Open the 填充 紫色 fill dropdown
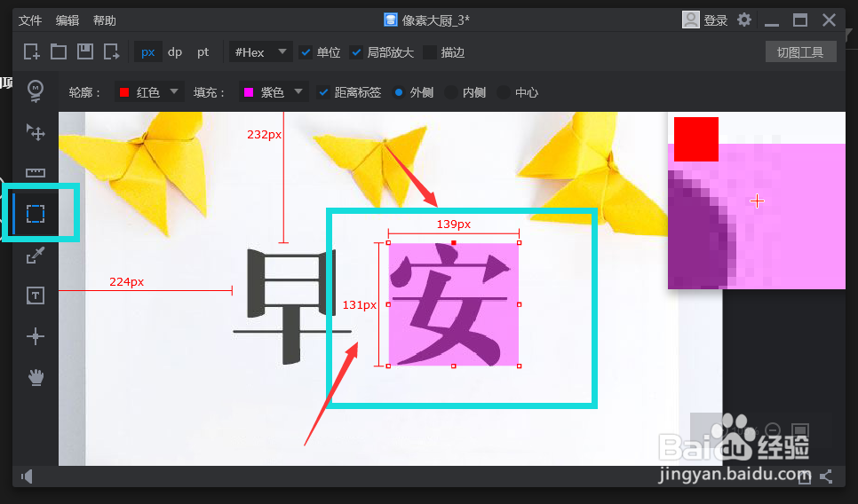 click(274, 92)
